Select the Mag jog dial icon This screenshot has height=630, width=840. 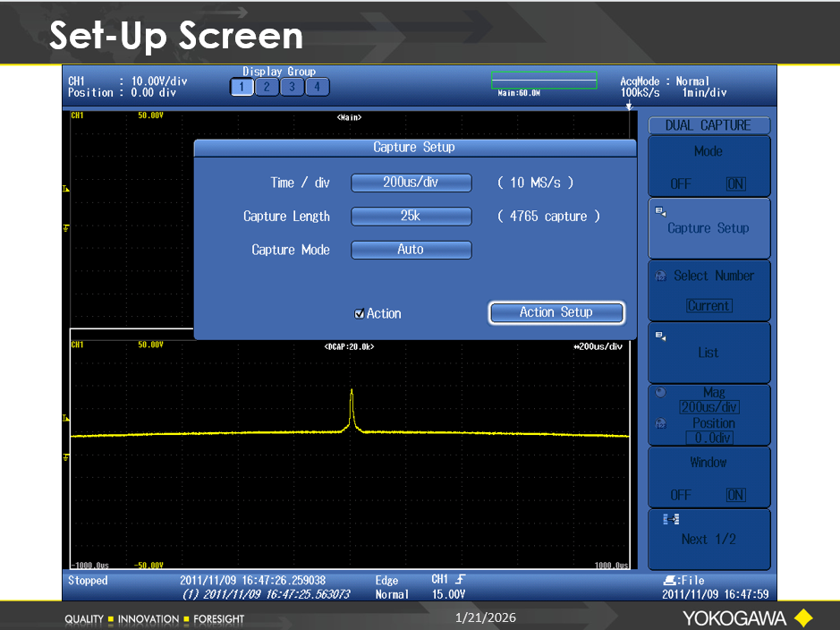(661, 393)
